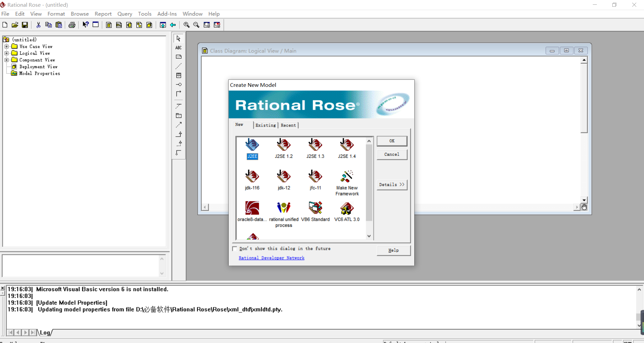This screenshot has width=644, height=343.
Task: Click the Browse Class Diagram icon
Action: (108, 25)
